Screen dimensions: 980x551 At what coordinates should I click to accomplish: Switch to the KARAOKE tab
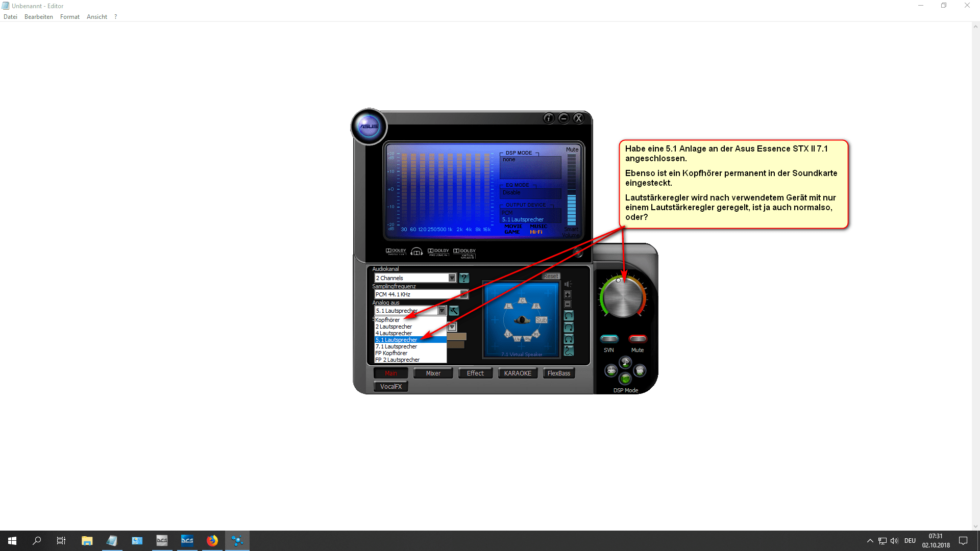518,373
